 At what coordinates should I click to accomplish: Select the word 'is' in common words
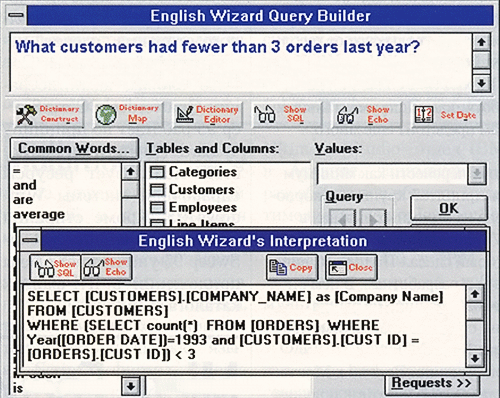[x=18, y=388]
